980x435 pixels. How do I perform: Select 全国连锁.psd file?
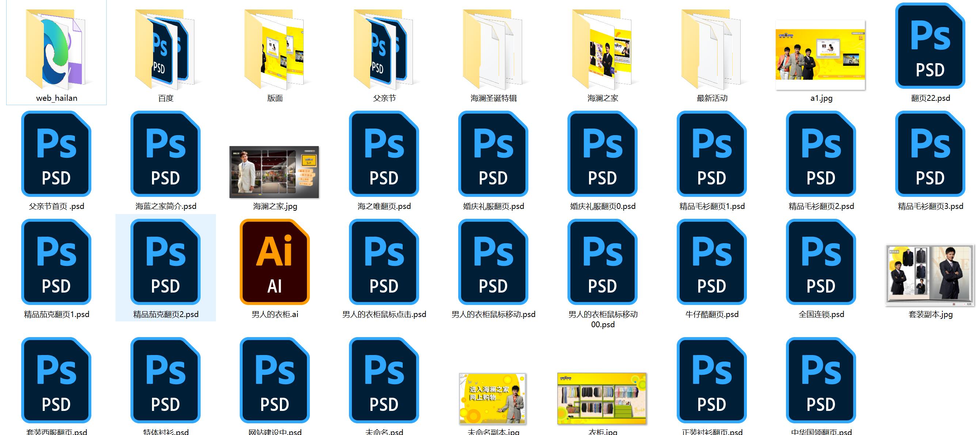click(x=821, y=262)
